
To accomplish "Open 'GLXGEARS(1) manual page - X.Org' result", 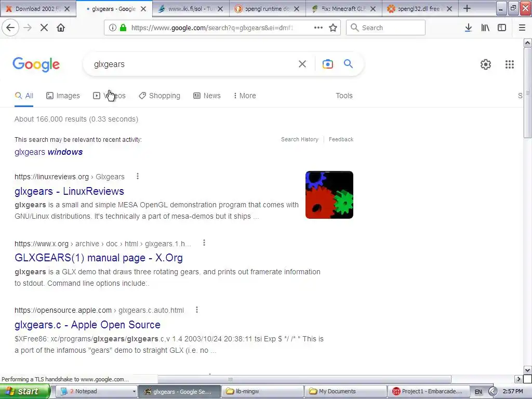I will coord(99,258).
